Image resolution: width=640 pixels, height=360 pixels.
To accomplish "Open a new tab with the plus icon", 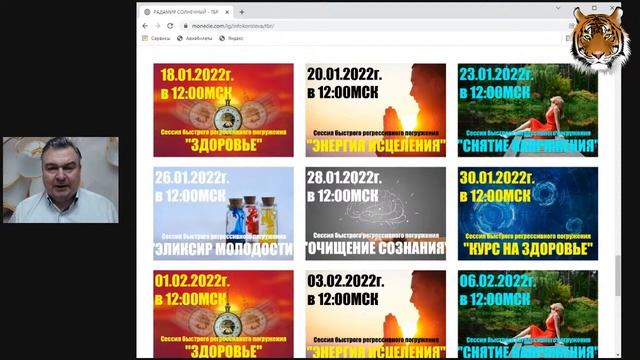I will pyautogui.click(x=242, y=12).
